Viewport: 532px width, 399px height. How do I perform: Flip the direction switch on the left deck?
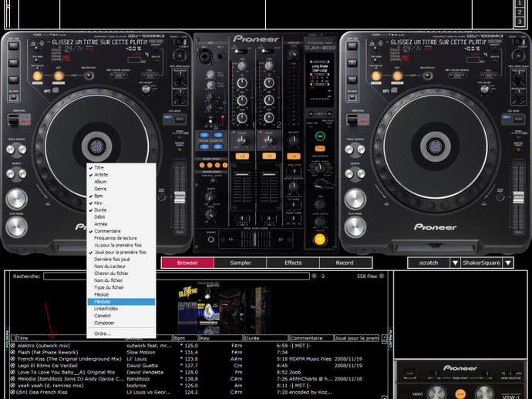tap(14, 119)
